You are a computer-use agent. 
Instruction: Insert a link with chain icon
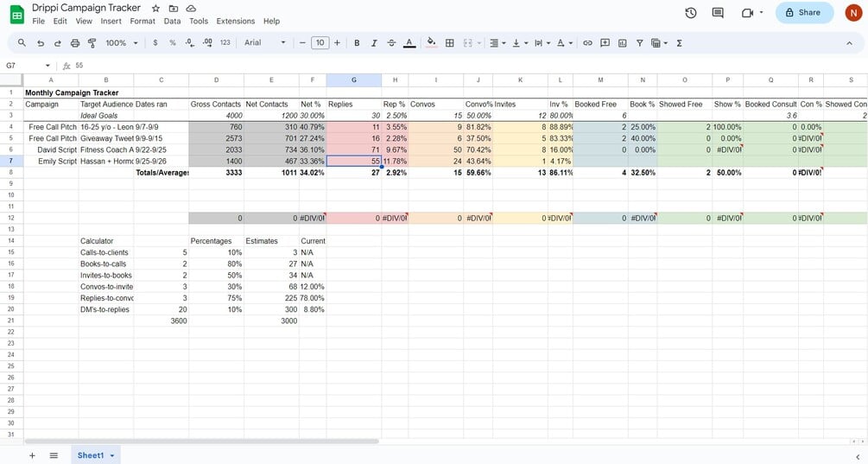[587, 42]
